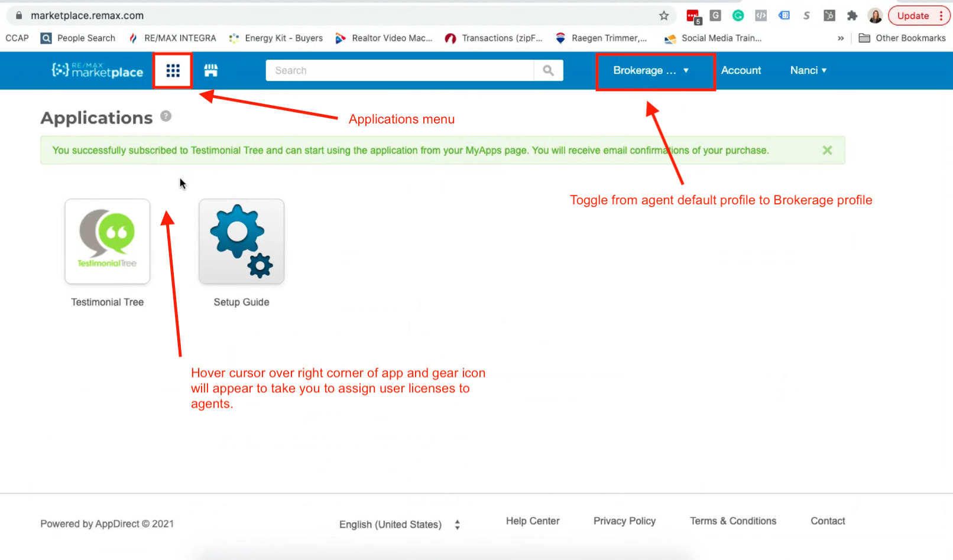Expand the Nanci user dropdown

coord(808,70)
